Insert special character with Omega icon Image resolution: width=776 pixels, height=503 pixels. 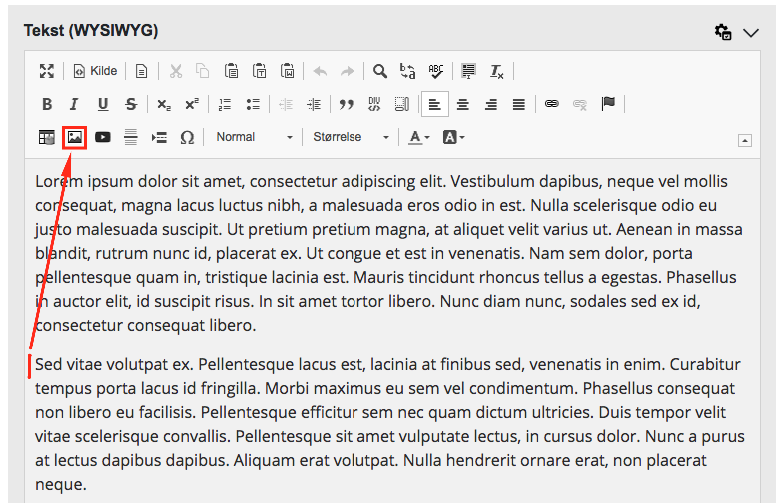pos(187,137)
